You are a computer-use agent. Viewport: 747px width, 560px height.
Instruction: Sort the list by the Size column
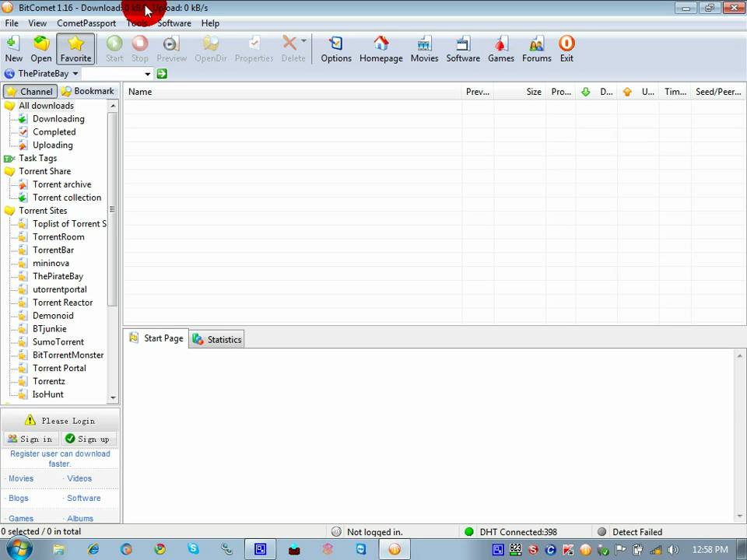[520, 92]
